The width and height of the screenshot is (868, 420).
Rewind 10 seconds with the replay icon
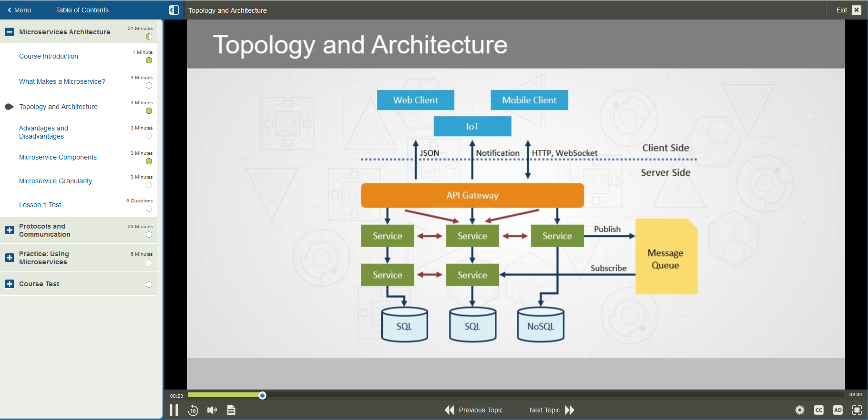[193, 410]
